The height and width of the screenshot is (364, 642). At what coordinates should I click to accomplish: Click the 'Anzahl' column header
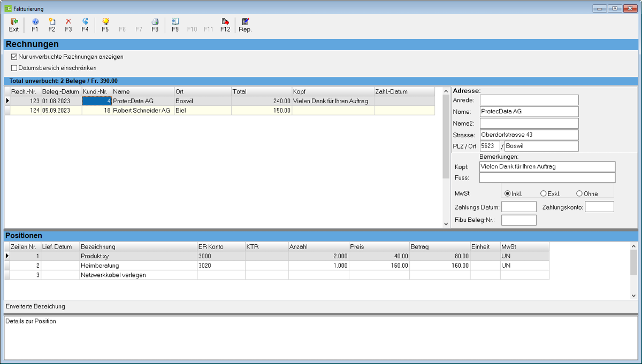318,246
